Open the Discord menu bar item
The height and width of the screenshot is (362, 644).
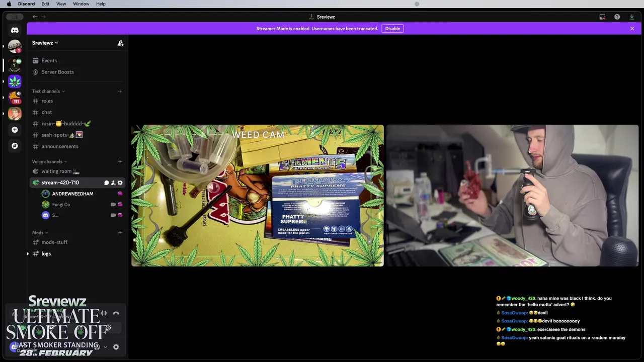pyautogui.click(x=26, y=4)
